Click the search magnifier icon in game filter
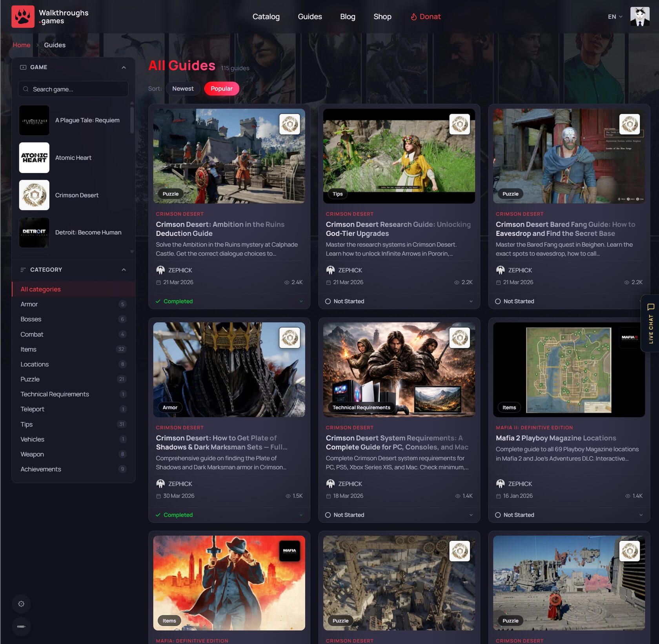This screenshot has width=659, height=644. point(26,89)
